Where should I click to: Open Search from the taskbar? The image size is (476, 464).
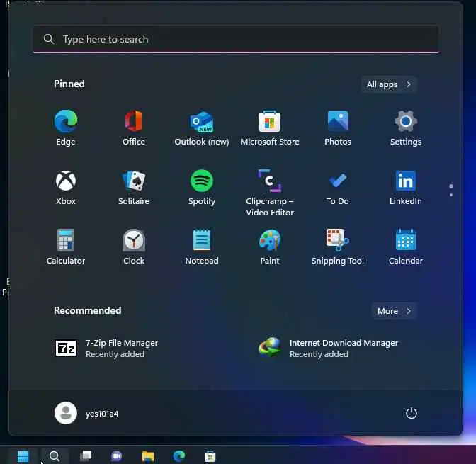55,455
